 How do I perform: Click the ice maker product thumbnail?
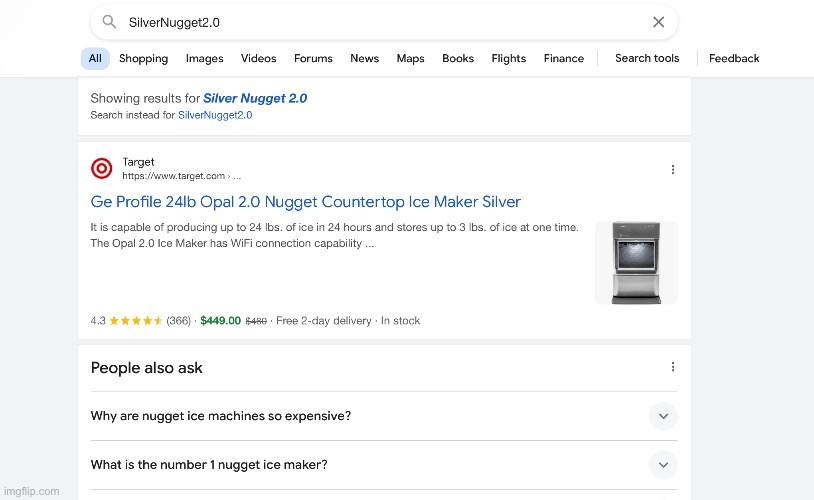636,263
